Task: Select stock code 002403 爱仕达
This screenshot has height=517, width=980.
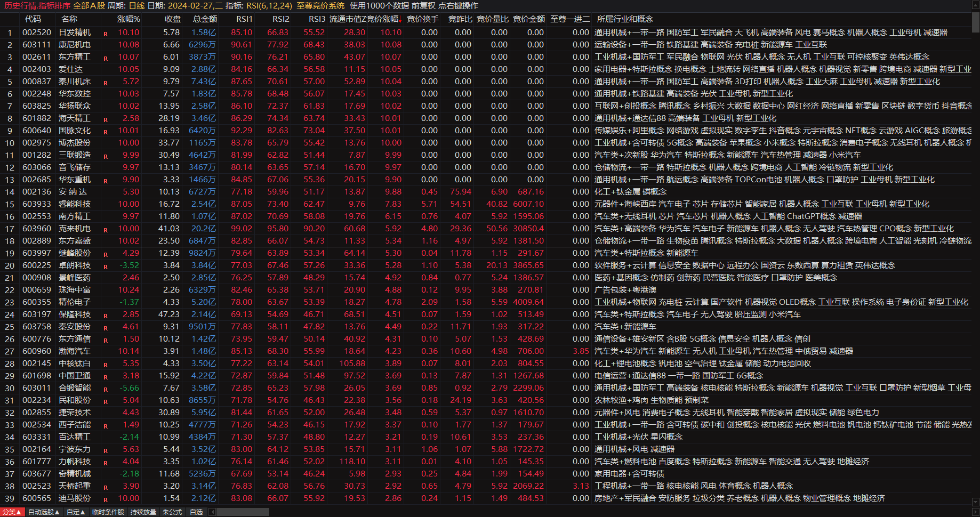Action: point(37,69)
